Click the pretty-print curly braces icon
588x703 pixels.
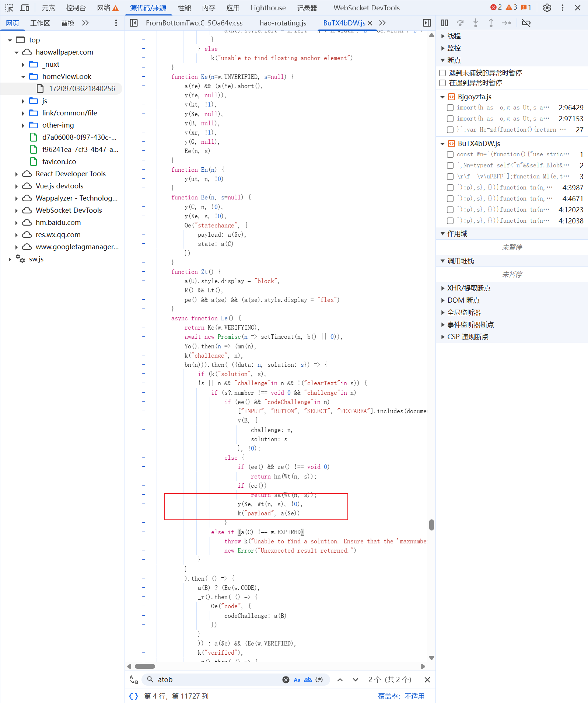134,696
